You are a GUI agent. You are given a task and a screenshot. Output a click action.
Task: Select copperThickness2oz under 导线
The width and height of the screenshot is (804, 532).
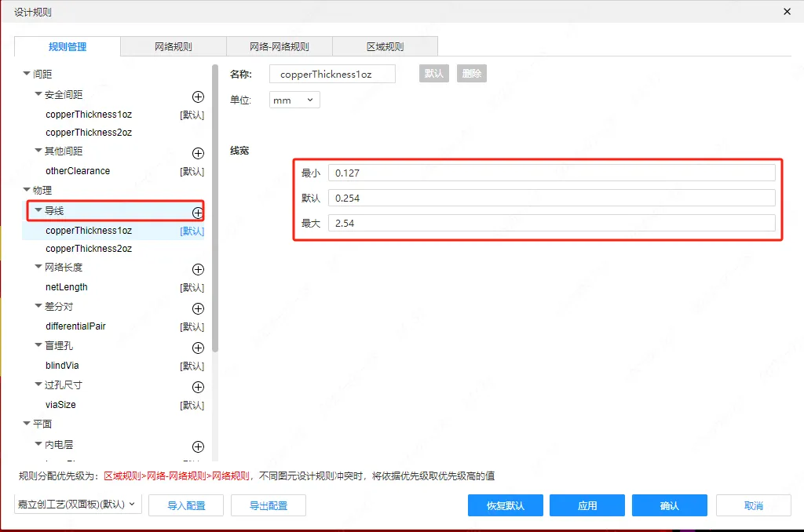pyautogui.click(x=89, y=249)
